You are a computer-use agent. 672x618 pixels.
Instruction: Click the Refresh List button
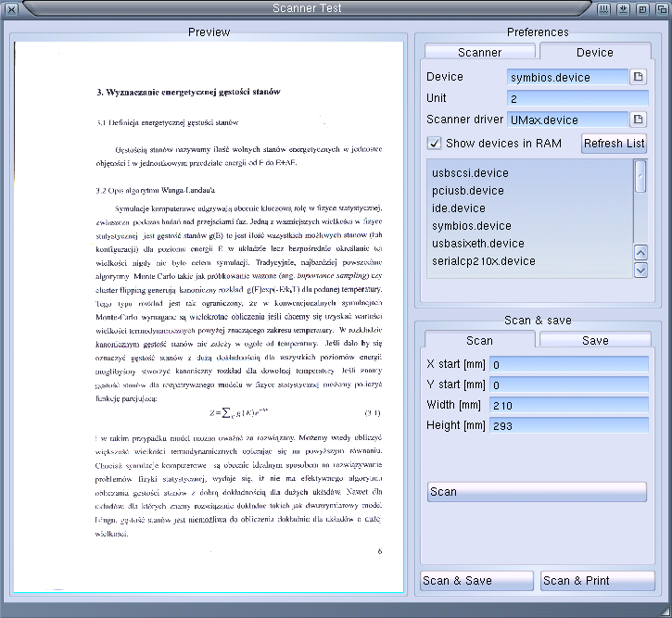click(615, 143)
